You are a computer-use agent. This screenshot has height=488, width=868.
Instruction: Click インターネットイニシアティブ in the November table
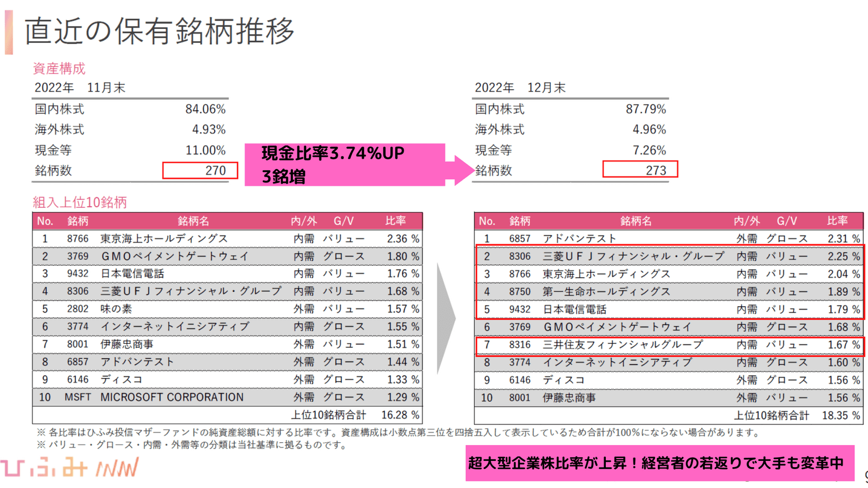175,327
